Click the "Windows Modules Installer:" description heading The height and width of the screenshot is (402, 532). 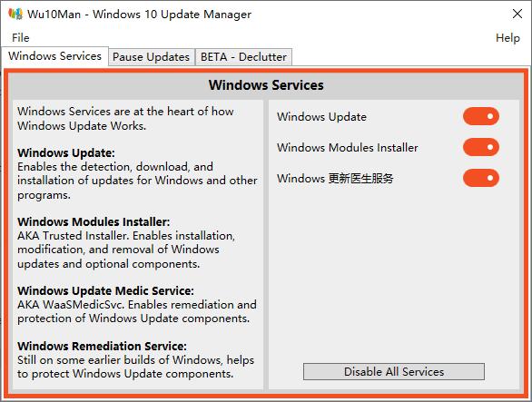point(94,221)
